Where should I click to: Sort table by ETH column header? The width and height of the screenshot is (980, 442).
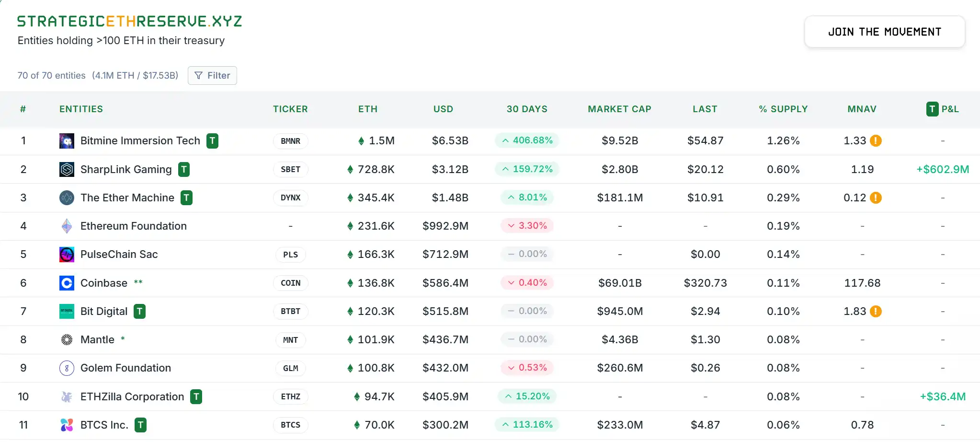point(367,109)
